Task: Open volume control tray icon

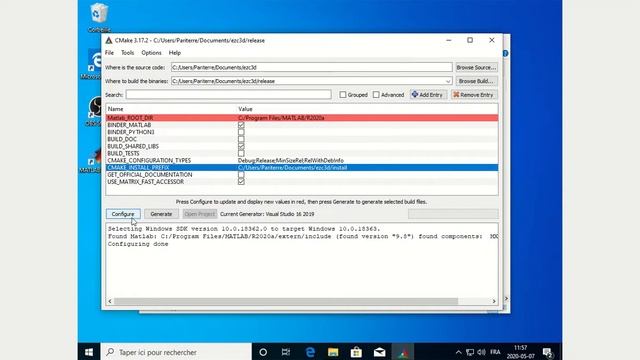Action: pyautogui.click(x=481, y=352)
